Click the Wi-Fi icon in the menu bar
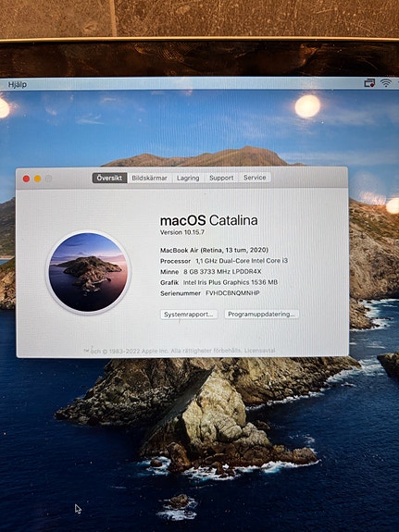The width and height of the screenshot is (399, 532). (386, 82)
